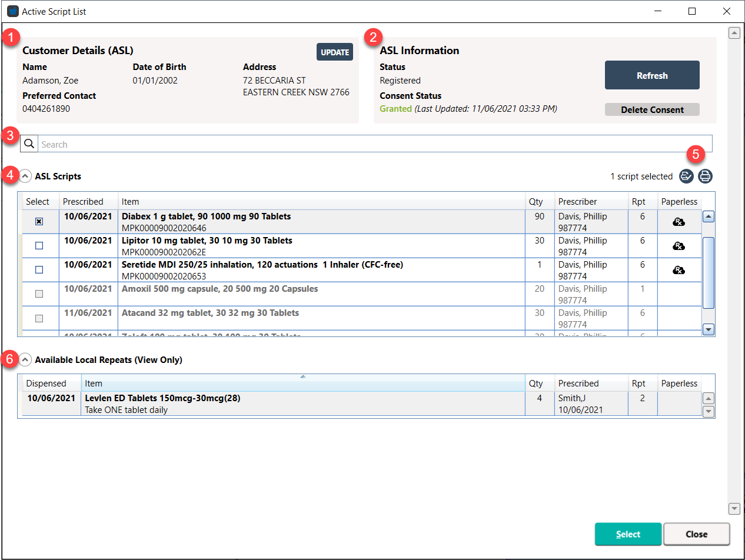Click the paperless icon on Lipitor row
The image size is (745, 560).
pos(679,246)
